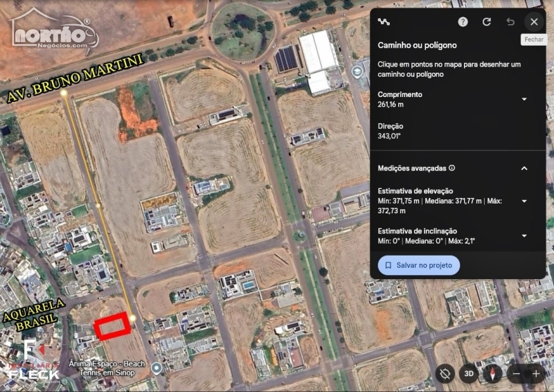Click the compass north indicator
554x392 pixels.
[x=492, y=373]
